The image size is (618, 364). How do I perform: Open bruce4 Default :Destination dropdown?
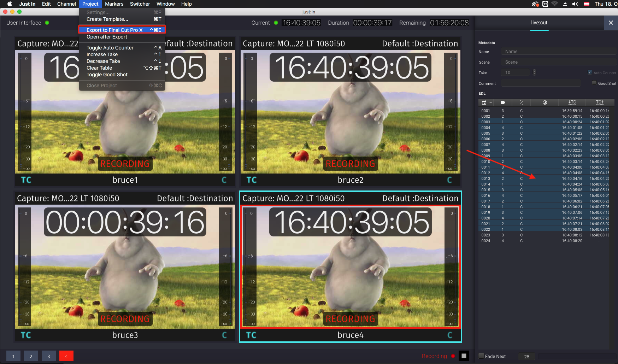pos(420,198)
